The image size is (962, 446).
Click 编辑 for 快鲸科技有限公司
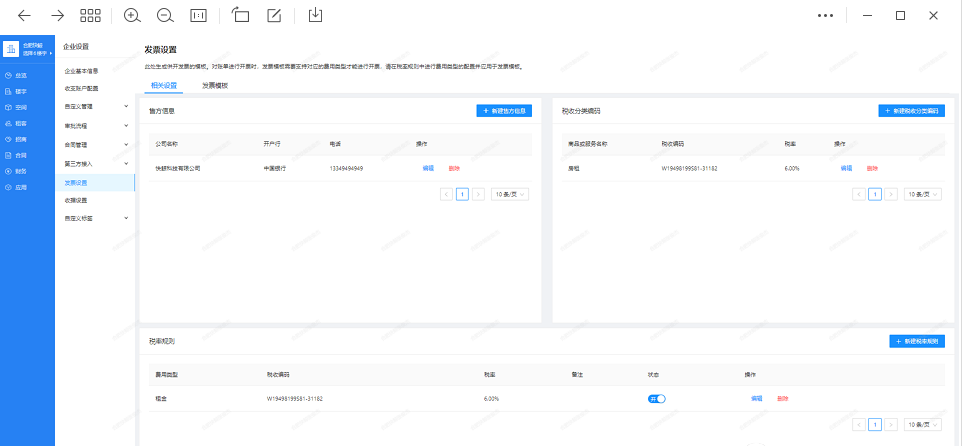coord(428,168)
